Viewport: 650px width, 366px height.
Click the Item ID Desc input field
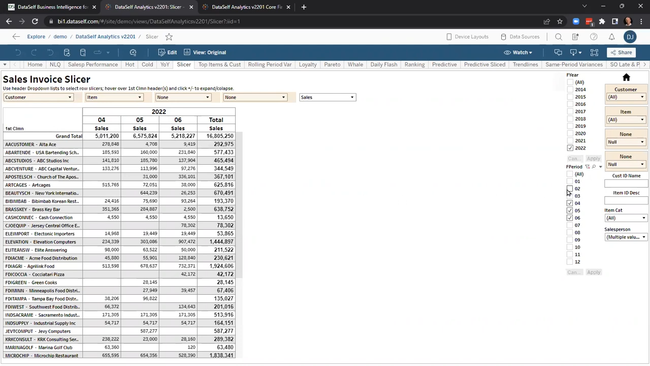(626, 201)
